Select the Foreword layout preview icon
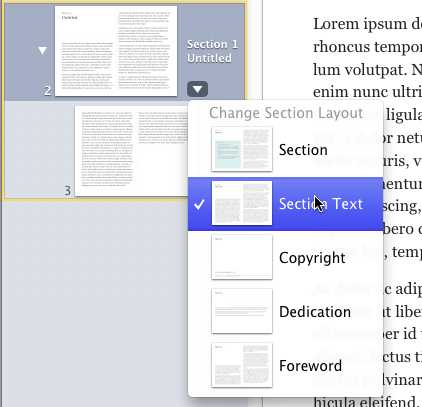Image resolution: width=422 pixels, height=407 pixels. coord(242,365)
